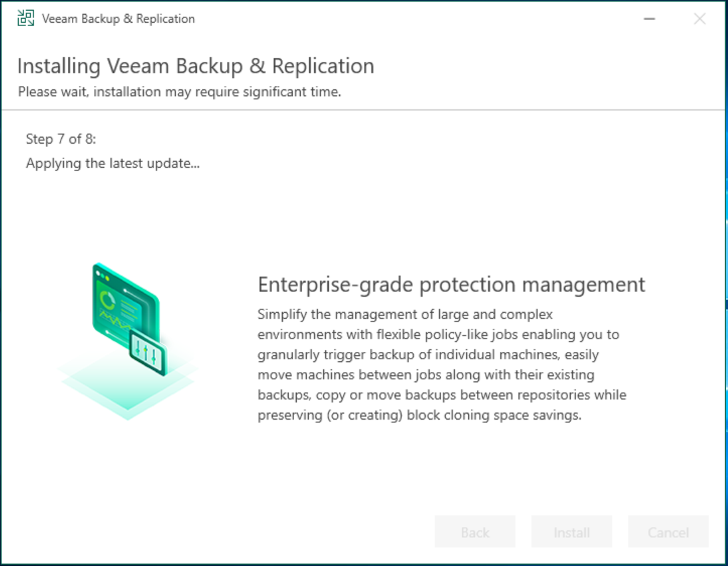Click the Back button

tap(474, 532)
